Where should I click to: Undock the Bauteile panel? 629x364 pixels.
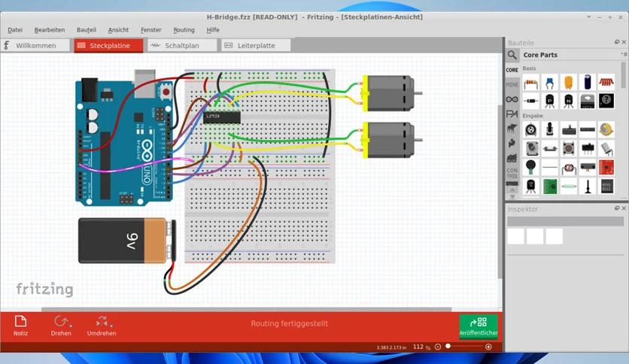coord(617,42)
